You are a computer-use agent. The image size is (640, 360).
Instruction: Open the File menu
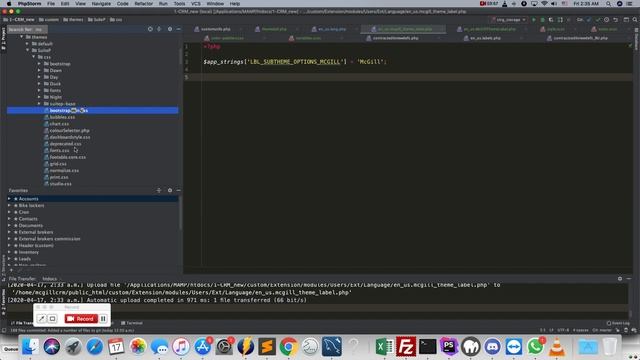tap(51, 4)
